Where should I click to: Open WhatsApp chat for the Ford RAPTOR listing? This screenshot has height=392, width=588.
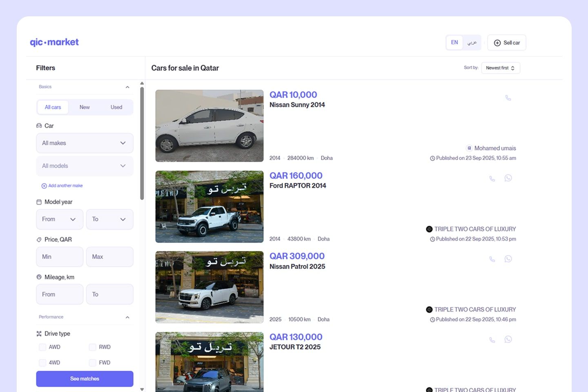tap(508, 178)
